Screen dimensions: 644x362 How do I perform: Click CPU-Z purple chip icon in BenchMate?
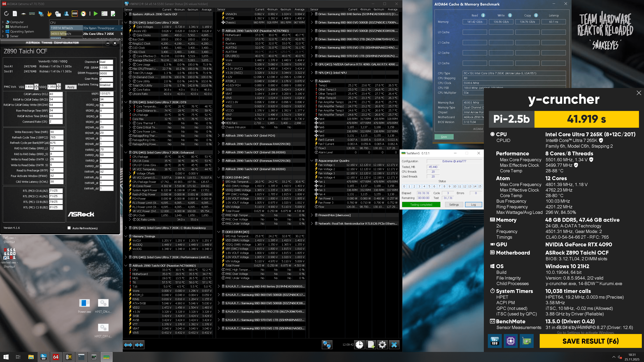pyautogui.click(x=511, y=341)
